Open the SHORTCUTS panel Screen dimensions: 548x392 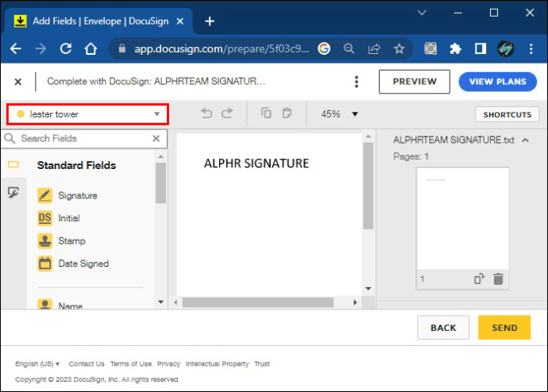(507, 114)
